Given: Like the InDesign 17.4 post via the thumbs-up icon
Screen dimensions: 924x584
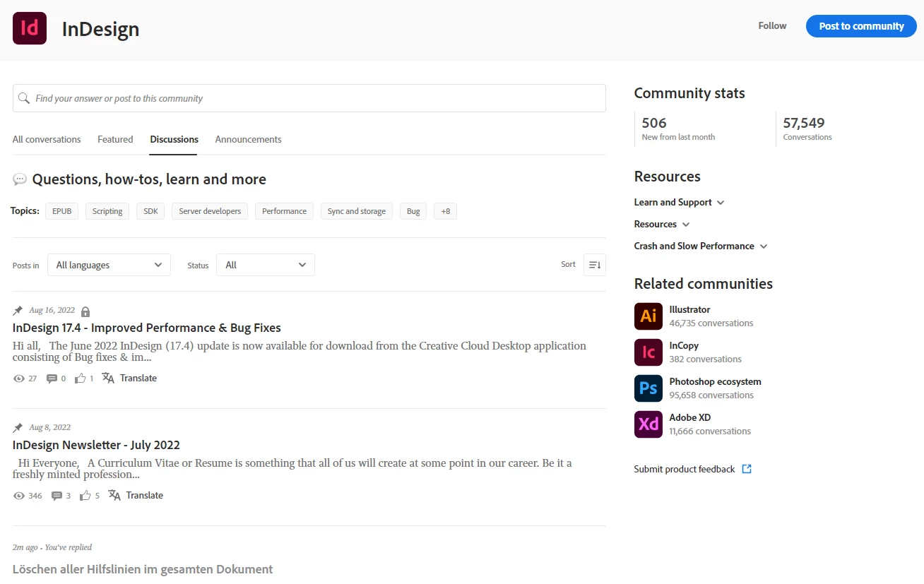Looking at the screenshot, I should point(80,378).
